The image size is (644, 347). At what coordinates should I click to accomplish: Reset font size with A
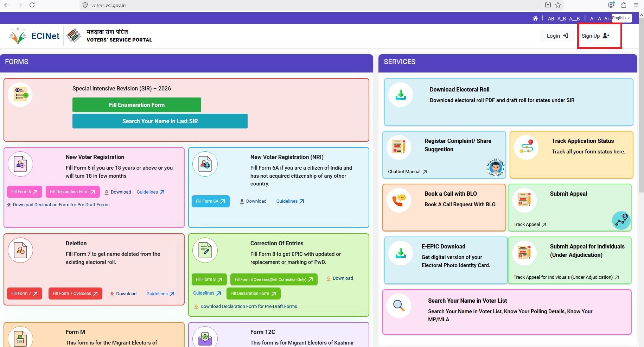click(x=600, y=19)
